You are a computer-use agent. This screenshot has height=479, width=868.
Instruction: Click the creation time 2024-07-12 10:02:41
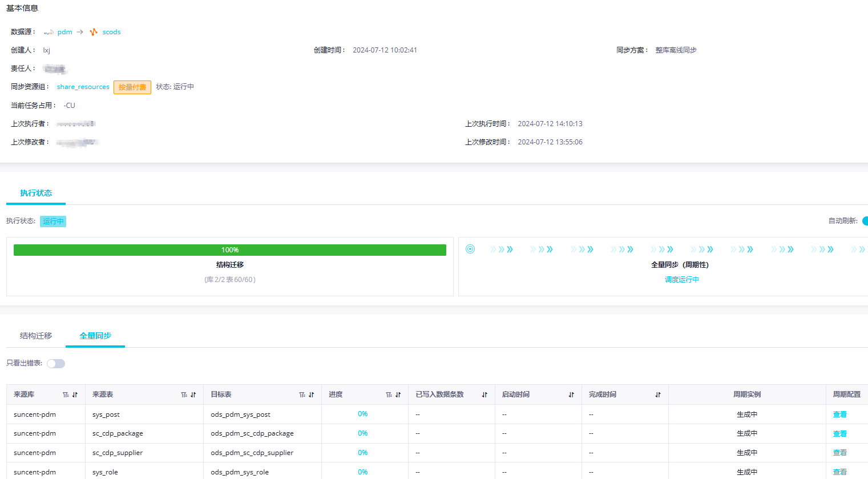point(385,50)
